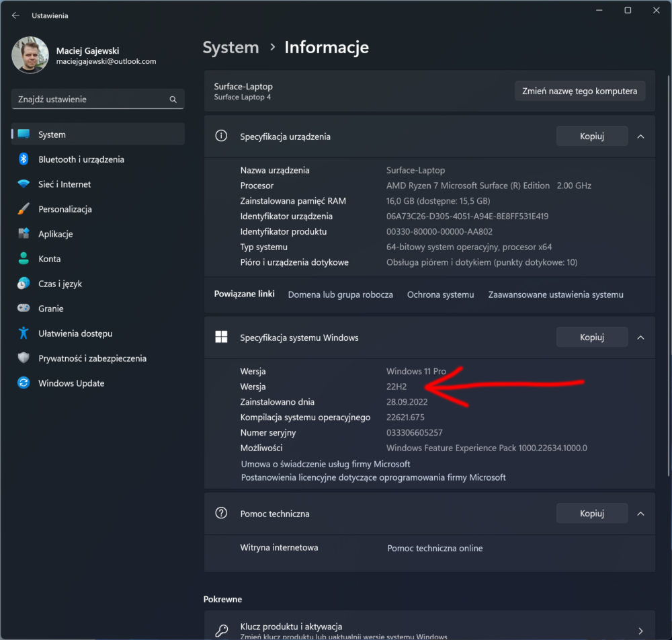
Task: Select Czas i język in the sidebar
Action: [x=60, y=284]
